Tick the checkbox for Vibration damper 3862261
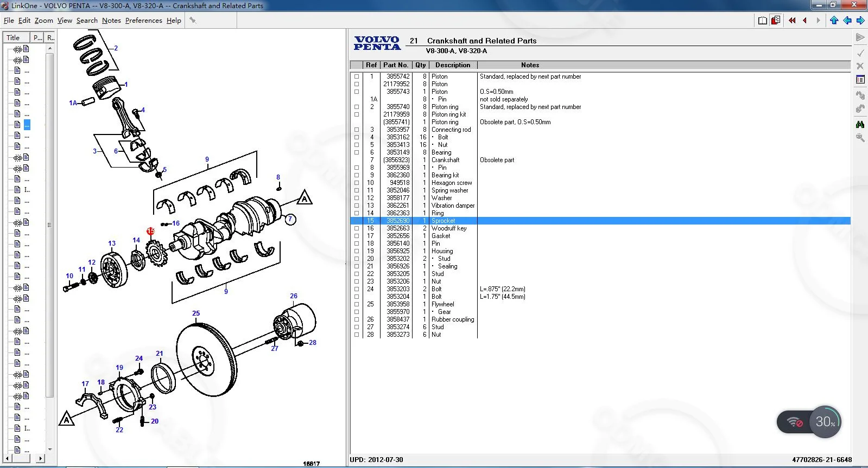 (357, 206)
